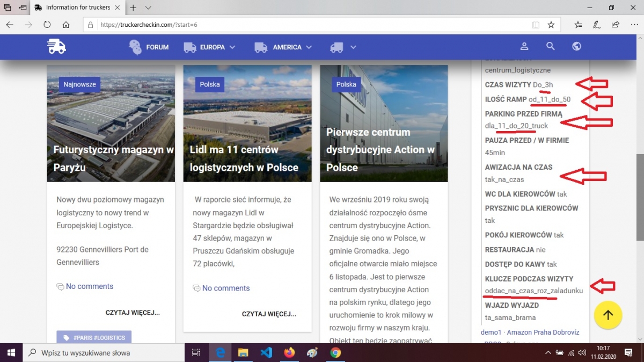Open the user account icon
Viewport: 644px width, 362px height.
click(524, 47)
